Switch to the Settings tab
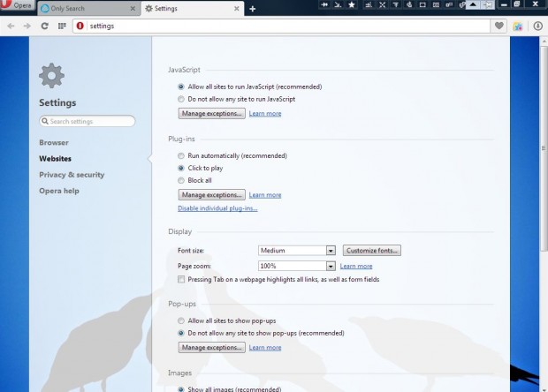This screenshot has width=548, height=392. [x=192, y=8]
